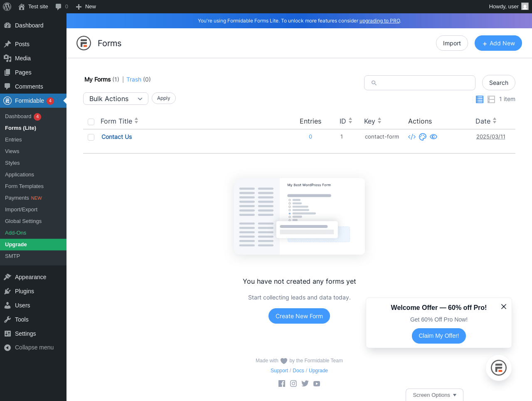View the Trash forms tab
Image resolution: width=532 pixels, height=401 pixels.
point(134,79)
